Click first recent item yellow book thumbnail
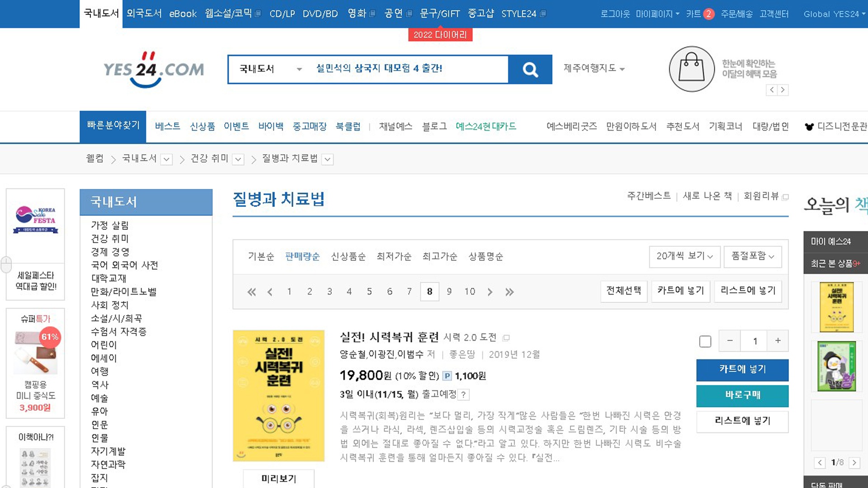 click(x=836, y=307)
